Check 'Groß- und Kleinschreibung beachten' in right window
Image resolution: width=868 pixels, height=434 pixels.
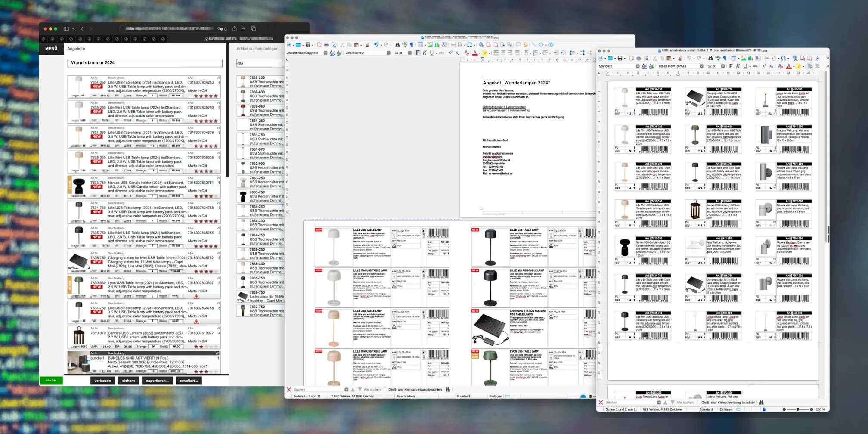coord(698,403)
